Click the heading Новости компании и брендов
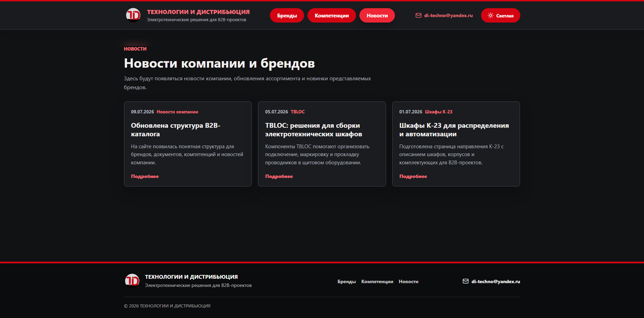The image size is (644, 318). pos(219,64)
